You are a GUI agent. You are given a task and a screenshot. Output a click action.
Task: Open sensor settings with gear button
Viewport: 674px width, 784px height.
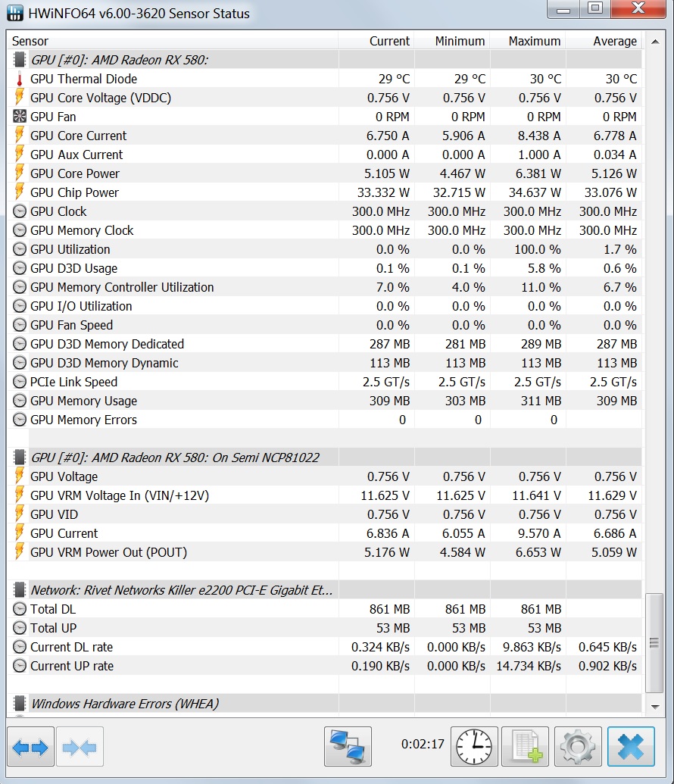pos(578,746)
